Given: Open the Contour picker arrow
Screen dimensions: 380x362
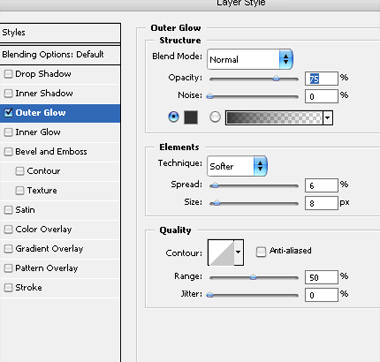Looking at the screenshot, I should click(238, 252).
